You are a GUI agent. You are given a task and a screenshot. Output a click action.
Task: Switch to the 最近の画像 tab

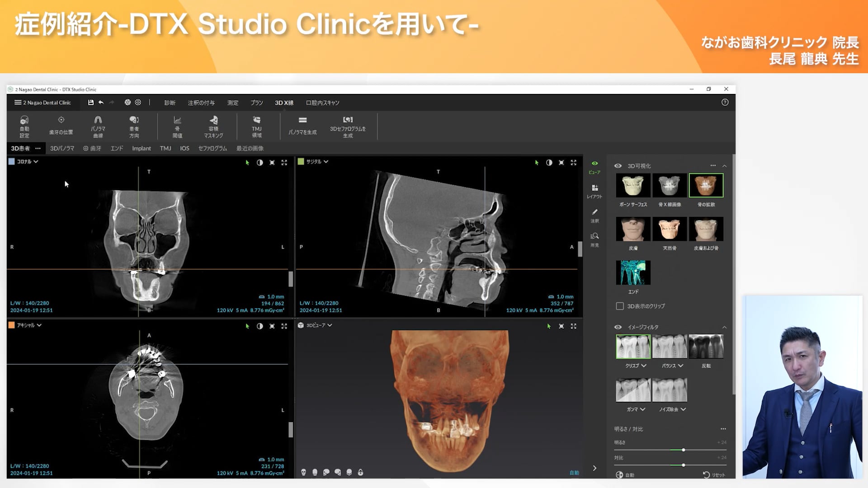coord(250,148)
